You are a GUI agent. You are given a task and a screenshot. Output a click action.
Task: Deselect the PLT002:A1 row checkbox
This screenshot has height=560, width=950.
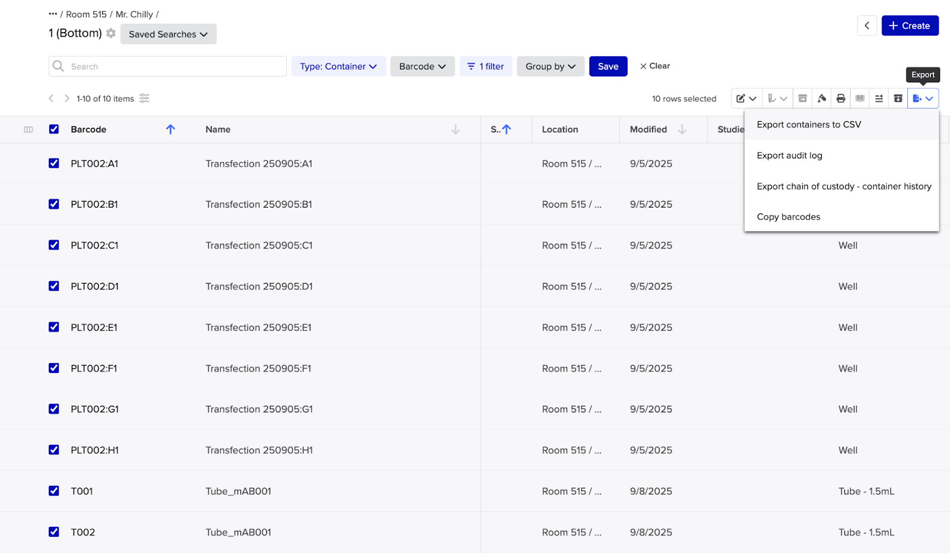tap(53, 163)
